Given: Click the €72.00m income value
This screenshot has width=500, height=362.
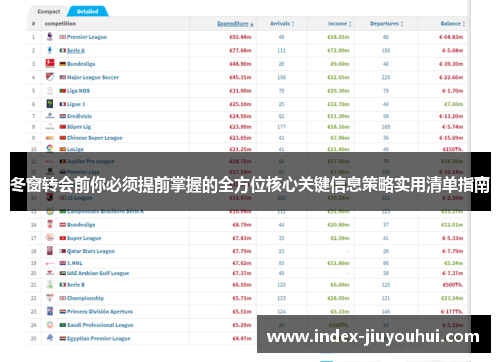Looking at the screenshot, I should coord(338,50).
